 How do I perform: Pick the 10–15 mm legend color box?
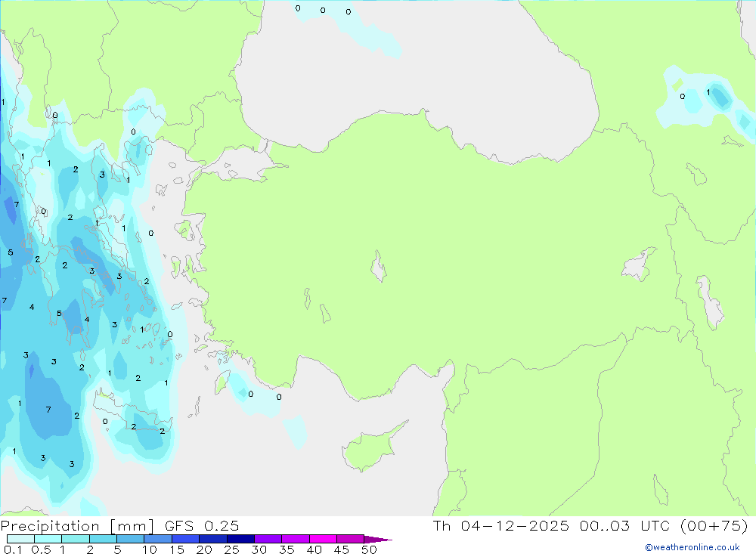click(x=158, y=539)
